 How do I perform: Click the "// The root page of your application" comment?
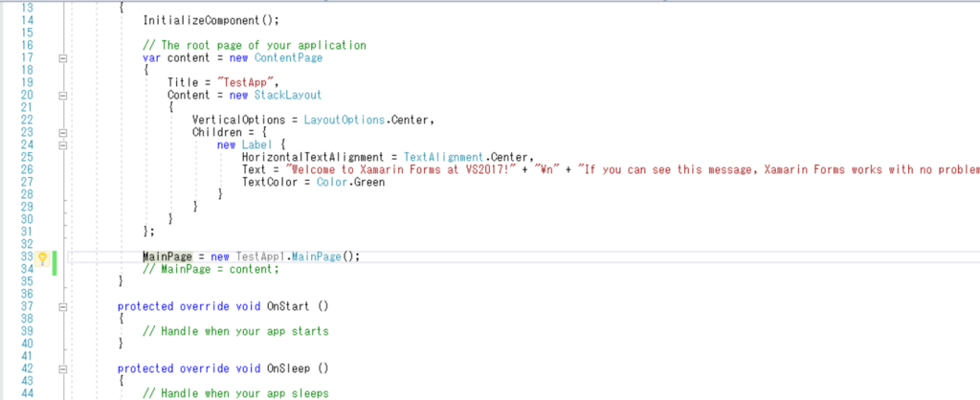tap(255, 45)
